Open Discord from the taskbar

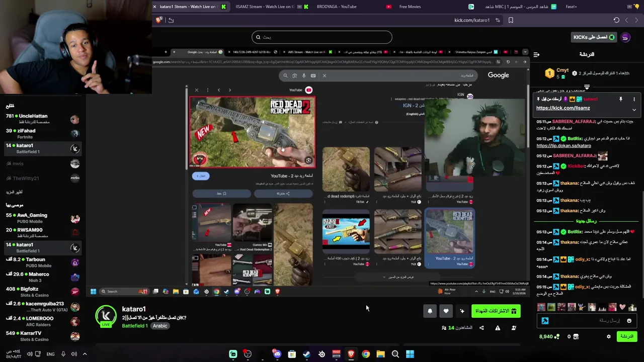pyautogui.click(x=277, y=354)
